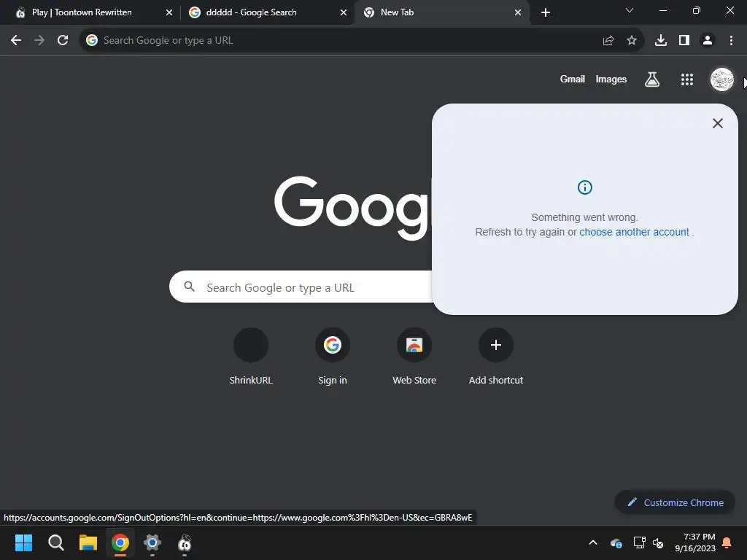Reload the current page
The image size is (747, 560).
pyautogui.click(x=63, y=41)
